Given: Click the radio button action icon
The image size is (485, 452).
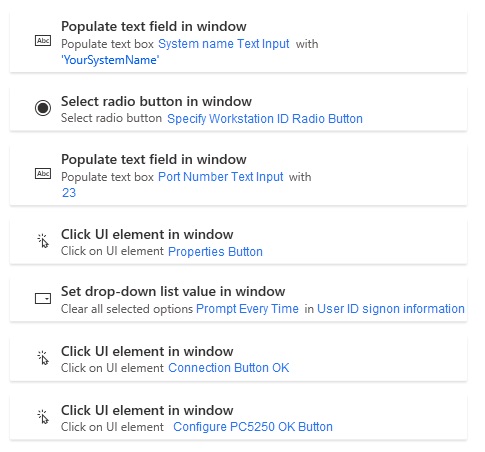Looking at the screenshot, I should 43,108.
